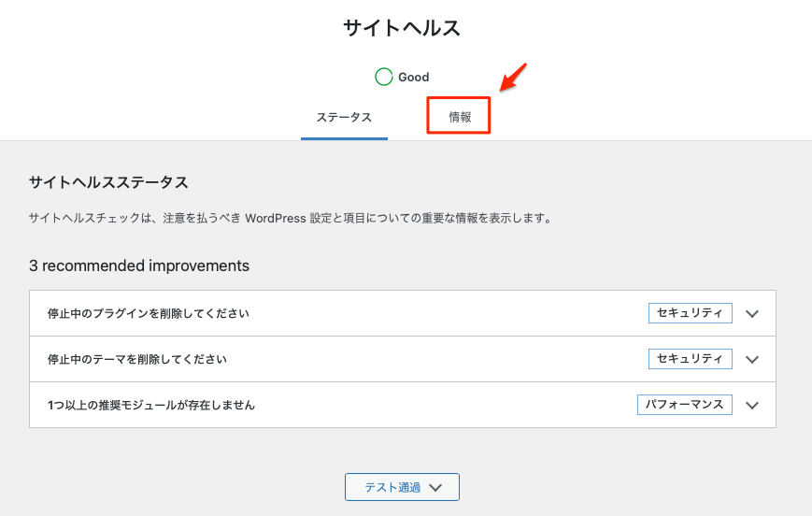Click the セキュリティ badge on the plugins row
Viewport: 812px width, 516px height.
690,313
